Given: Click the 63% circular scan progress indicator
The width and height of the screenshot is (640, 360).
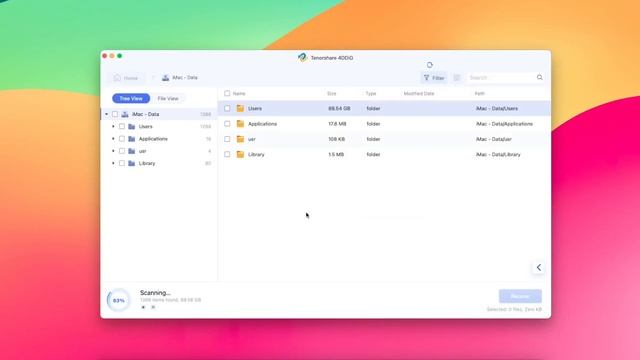Looking at the screenshot, I should [118, 300].
